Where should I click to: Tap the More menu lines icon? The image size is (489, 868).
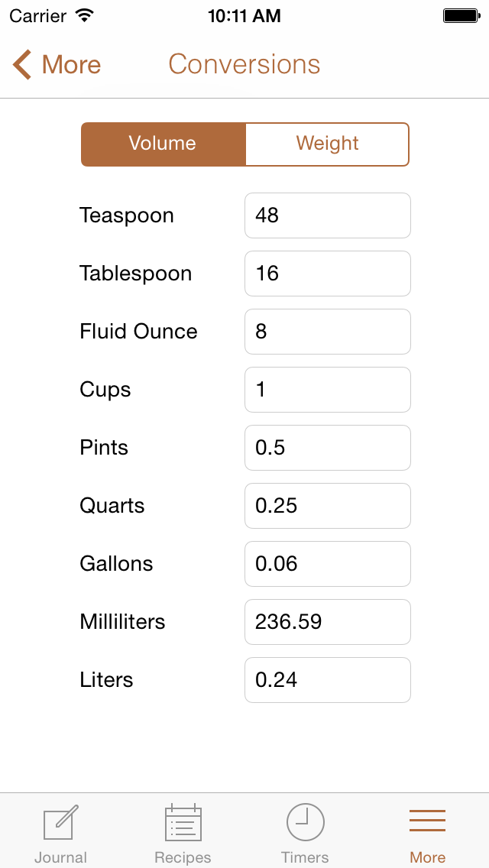click(x=428, y=821)
